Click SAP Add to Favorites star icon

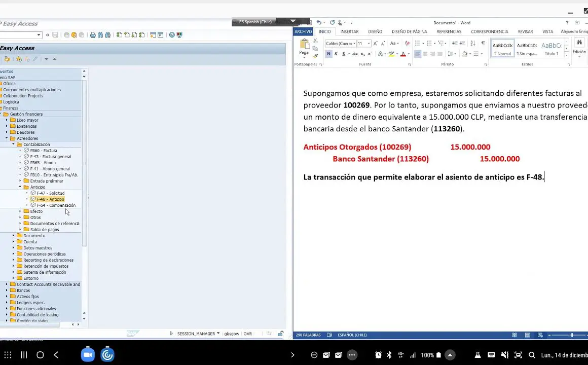19,59
